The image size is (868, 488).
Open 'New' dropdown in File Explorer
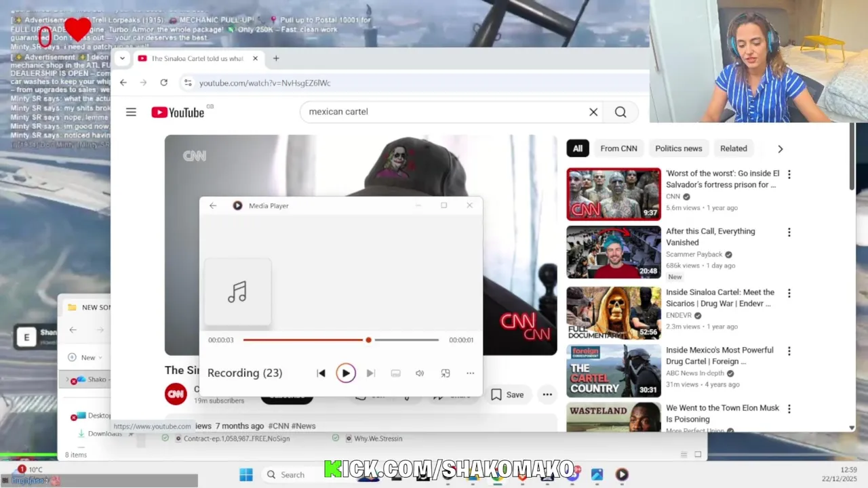[x=85, y=357]
